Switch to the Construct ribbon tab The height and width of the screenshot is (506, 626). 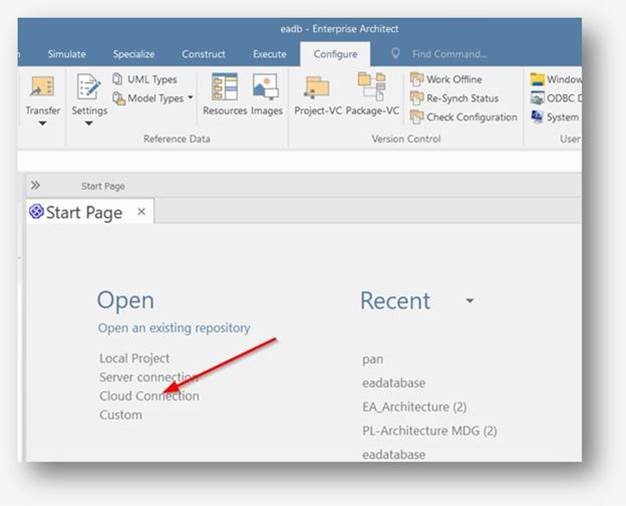click(x=204, y=54)
